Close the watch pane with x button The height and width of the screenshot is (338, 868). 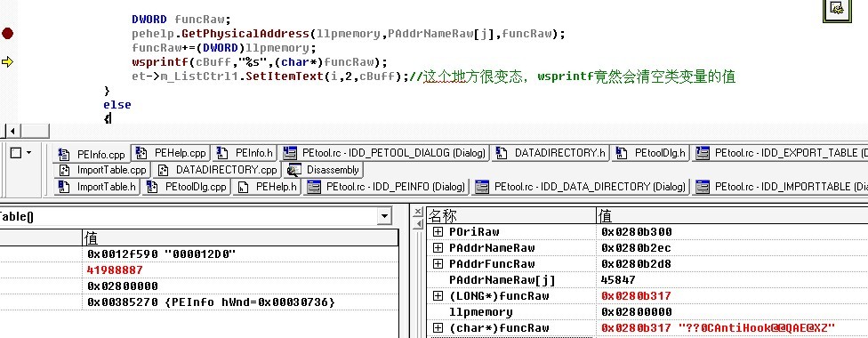(x=419, y=211)
